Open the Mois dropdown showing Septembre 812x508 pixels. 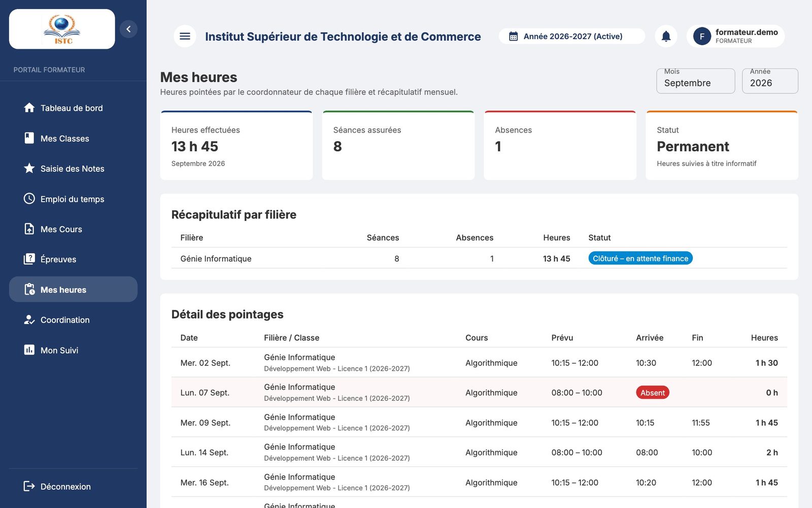click(695, 81)
